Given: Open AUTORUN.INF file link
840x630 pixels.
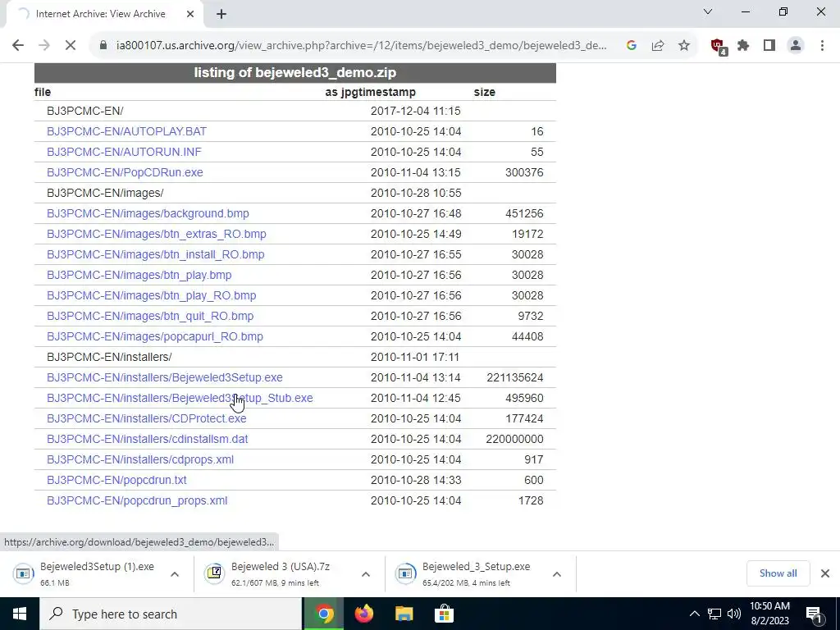Looking at the screenshot, I should tap(124, 152).
